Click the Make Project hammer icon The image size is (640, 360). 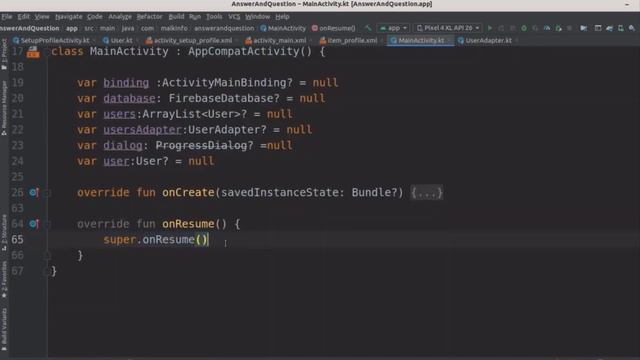click(x=368, y=28)
